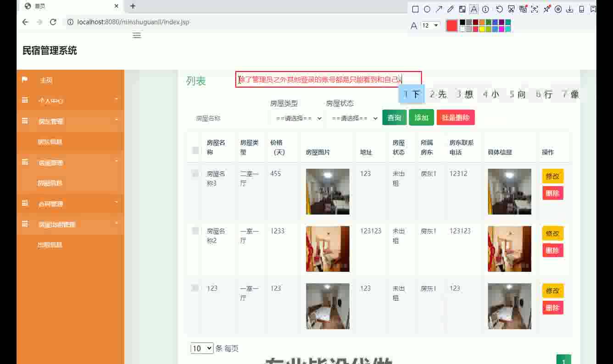Save the screenshot with download icon
The width and height of the screenshot is (613, 364).
pyautogui.click(x=570, y=9)
